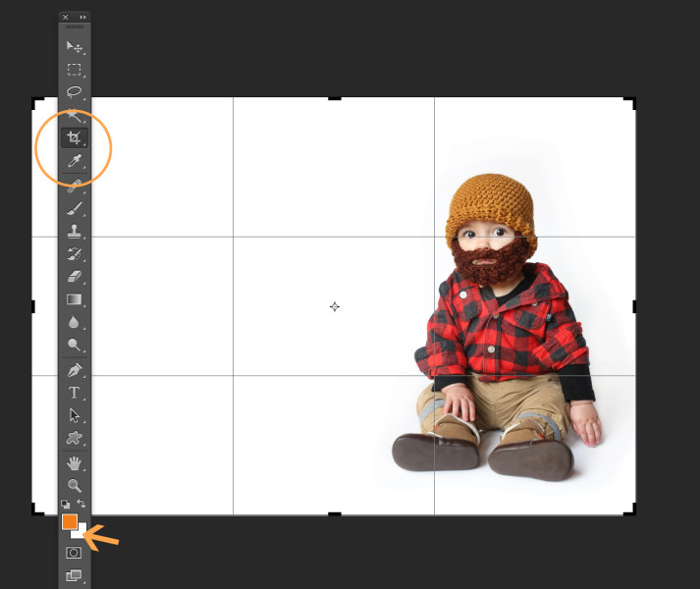The height and width of the screenshot is (589, 700).
Task: Select the Rectangular Marquee tool
Action: [x=74, y=70]
